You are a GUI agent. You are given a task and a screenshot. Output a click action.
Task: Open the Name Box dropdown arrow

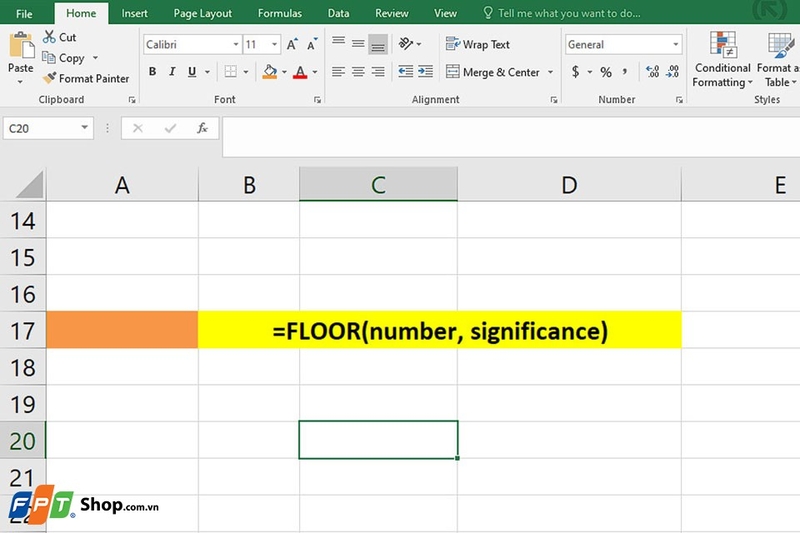click(x=85, y=128)
